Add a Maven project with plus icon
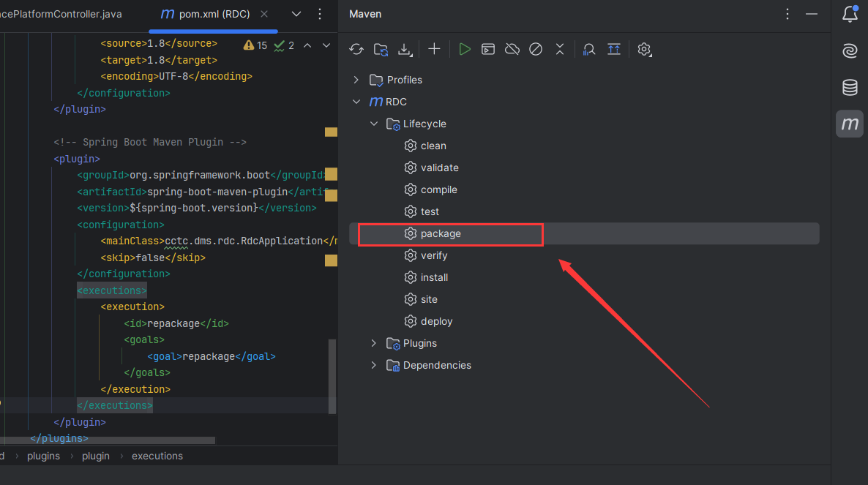Screen dimensions: 868x485 pos(434,49)
